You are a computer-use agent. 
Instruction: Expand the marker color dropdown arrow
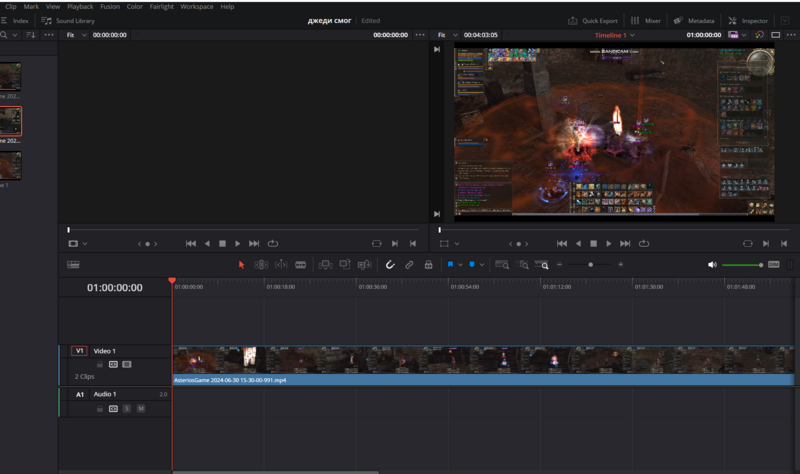482,265
